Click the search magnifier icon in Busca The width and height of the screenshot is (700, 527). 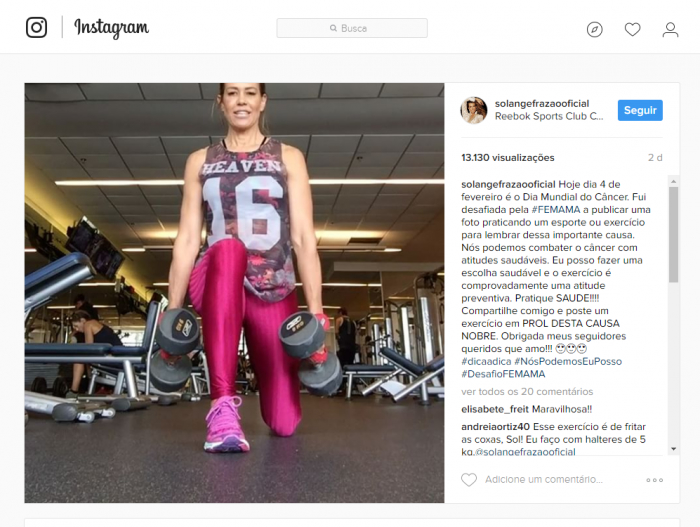333,28
